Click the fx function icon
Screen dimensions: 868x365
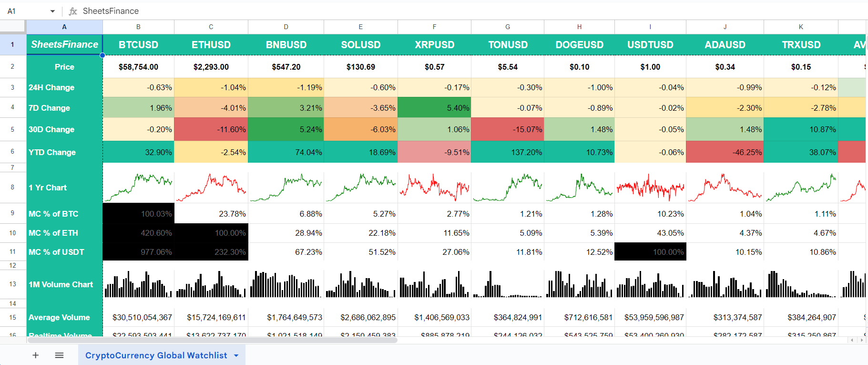pos(73,11)
